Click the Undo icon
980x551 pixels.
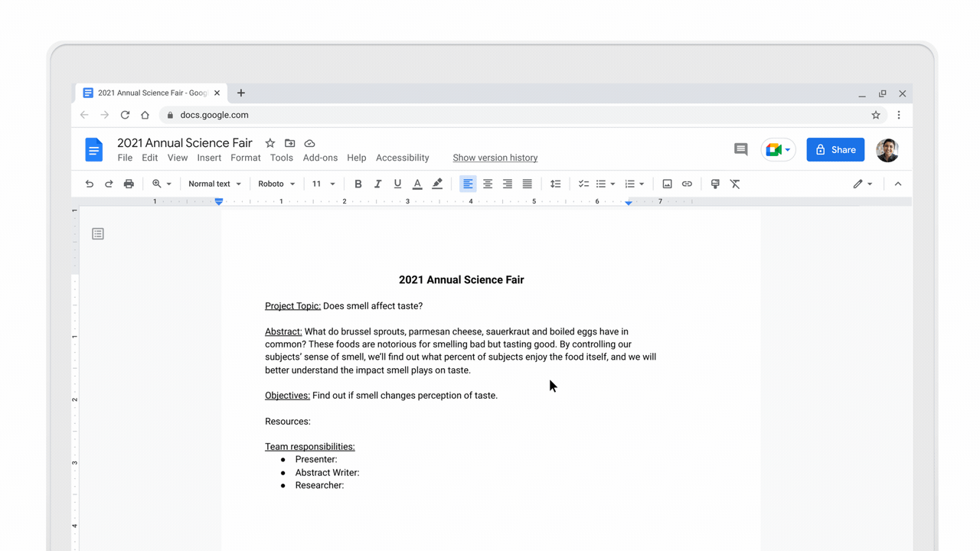click(89, 184)
